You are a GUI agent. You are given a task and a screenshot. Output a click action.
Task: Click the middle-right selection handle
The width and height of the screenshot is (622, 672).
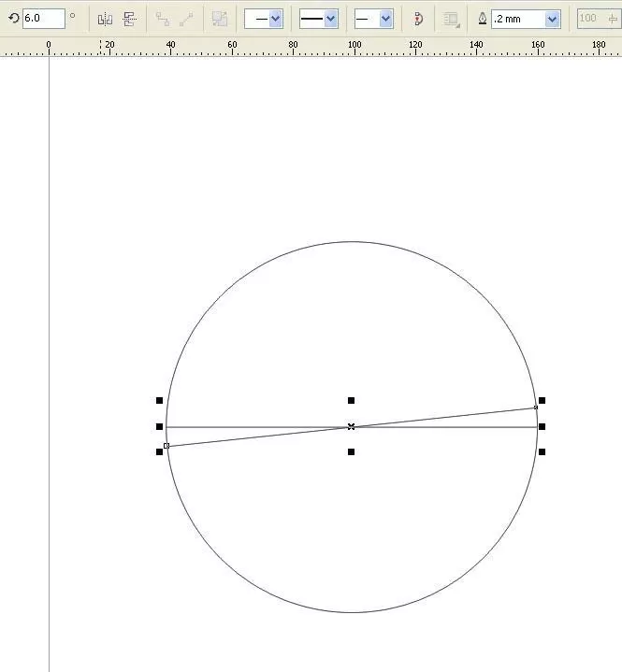pos(542,426)
